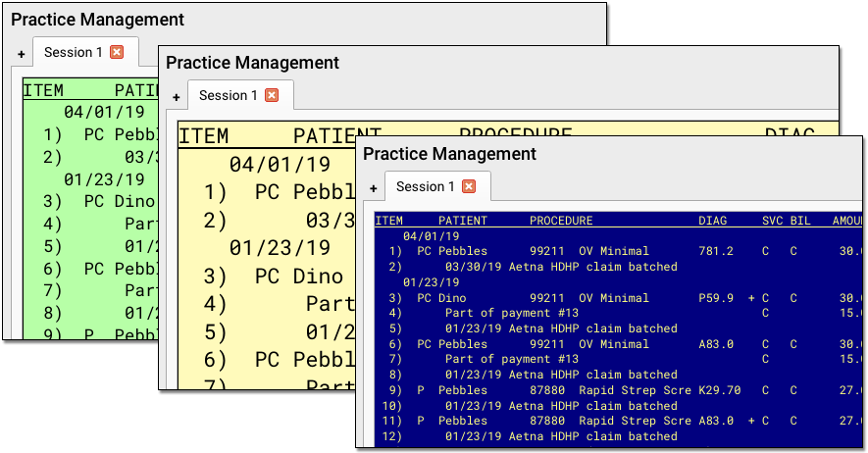Viewport: 868px width, 453px height.
Task: Select the 01/23/19 date in the yellow window
Action: (x=280, y=248)
